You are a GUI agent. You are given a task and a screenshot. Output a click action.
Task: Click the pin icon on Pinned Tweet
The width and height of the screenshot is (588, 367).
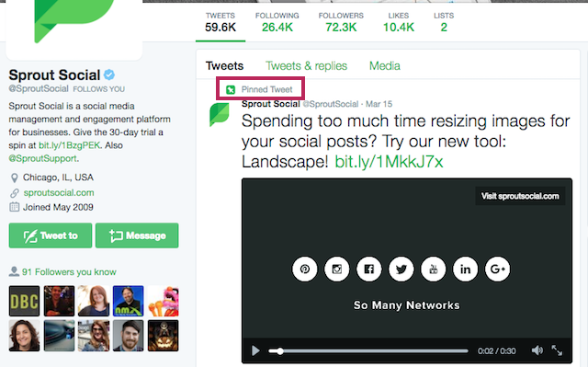point(231,90)
